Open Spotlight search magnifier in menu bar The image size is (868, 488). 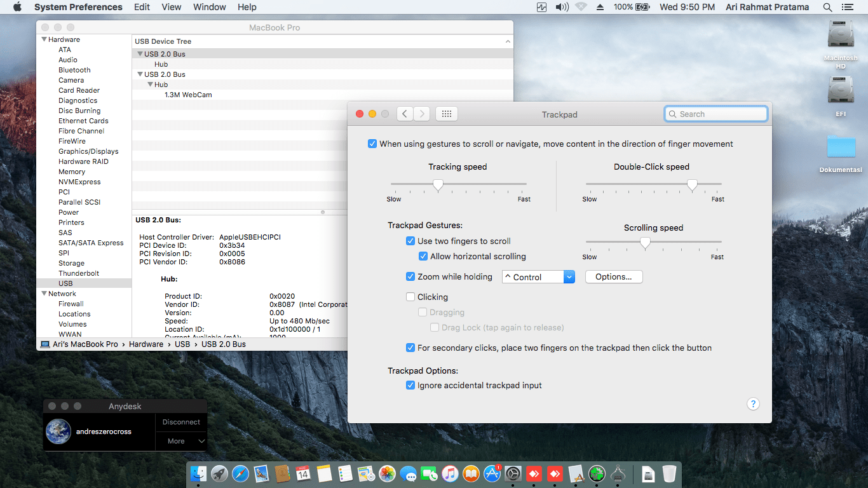(x=827, y=7)
